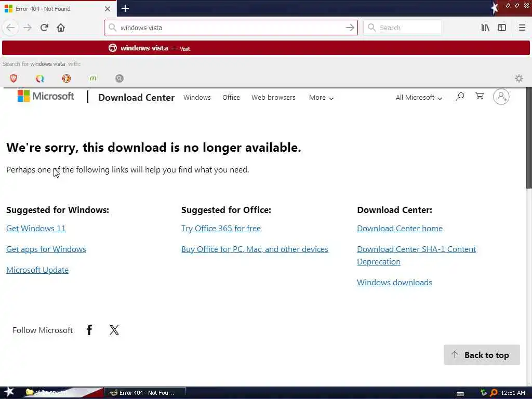The height and width of the screenshot is (399, 532).
Task: Select Error 404 taskbar window button
Action: click(144, 393)
